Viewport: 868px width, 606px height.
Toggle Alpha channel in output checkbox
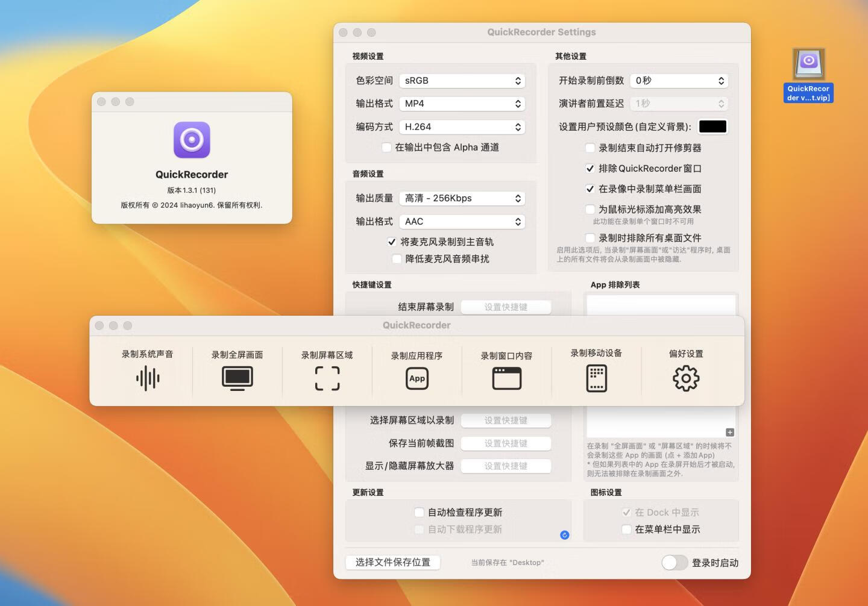tap(387, 148)
